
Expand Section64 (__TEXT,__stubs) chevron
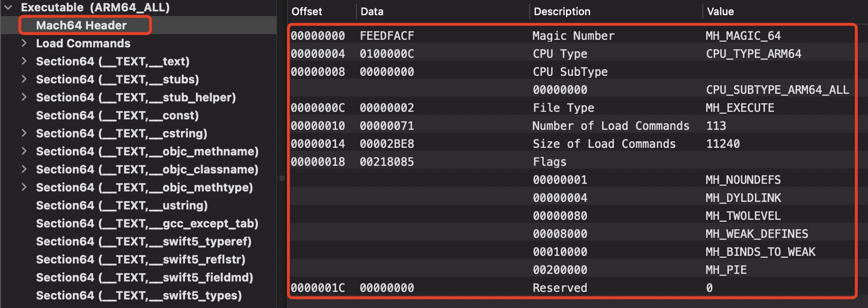[24, 79]
